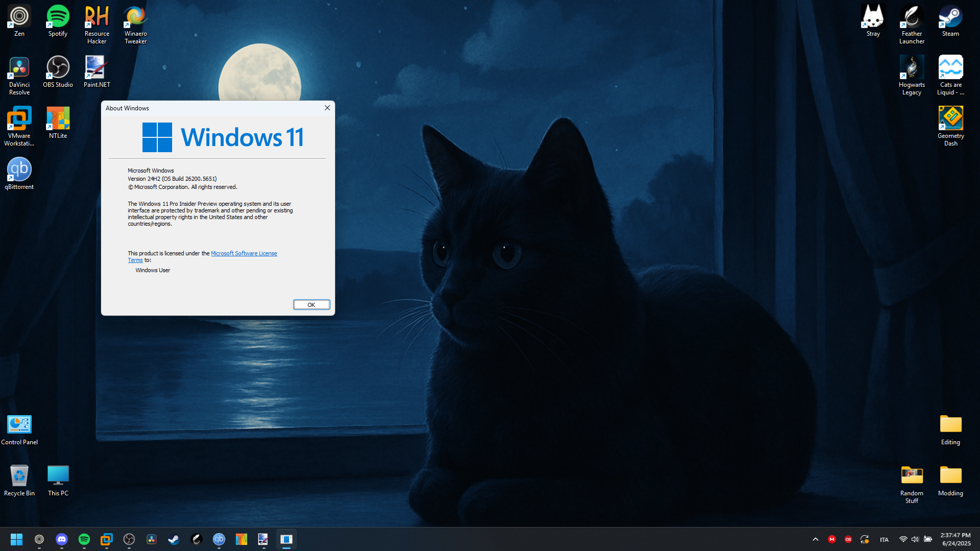Click the sync update tray icon

[865, 539]
